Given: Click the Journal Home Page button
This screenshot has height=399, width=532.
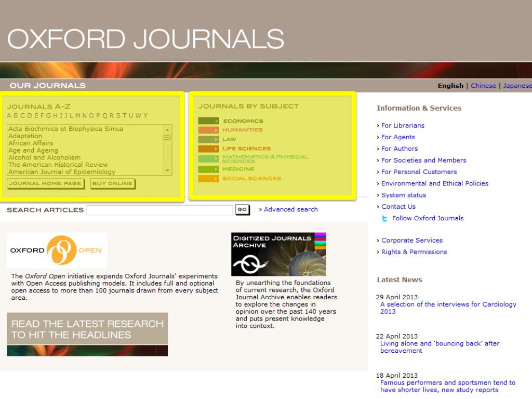Looking at the screenshot, I should (46, 183).
